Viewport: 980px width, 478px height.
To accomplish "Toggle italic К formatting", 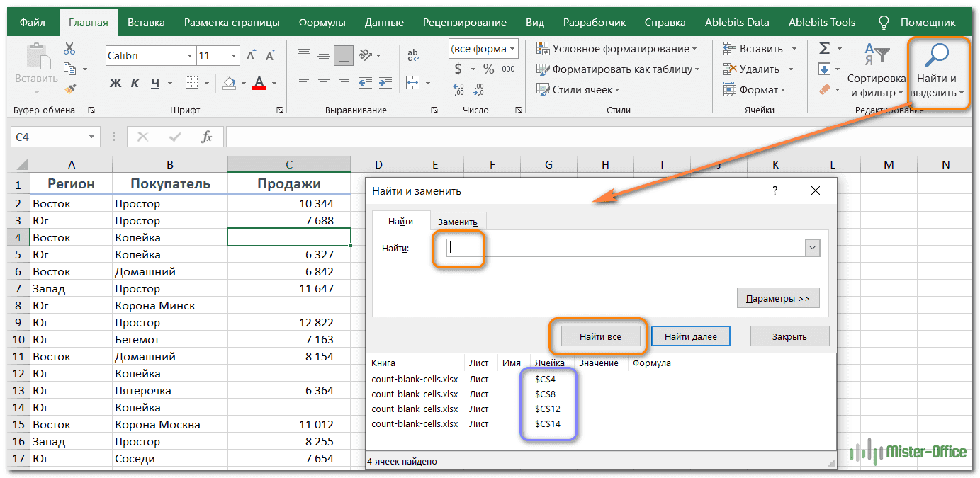I will [x=135, y=83].
